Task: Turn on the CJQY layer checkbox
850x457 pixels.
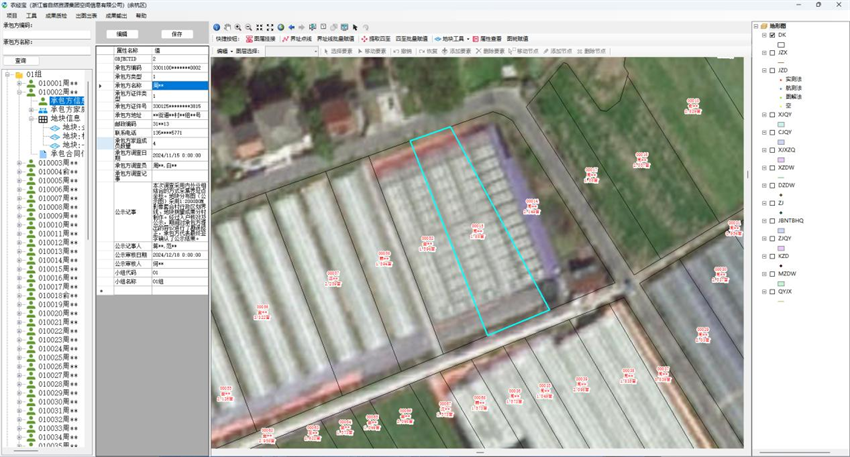Action: [x=772, y=132]
